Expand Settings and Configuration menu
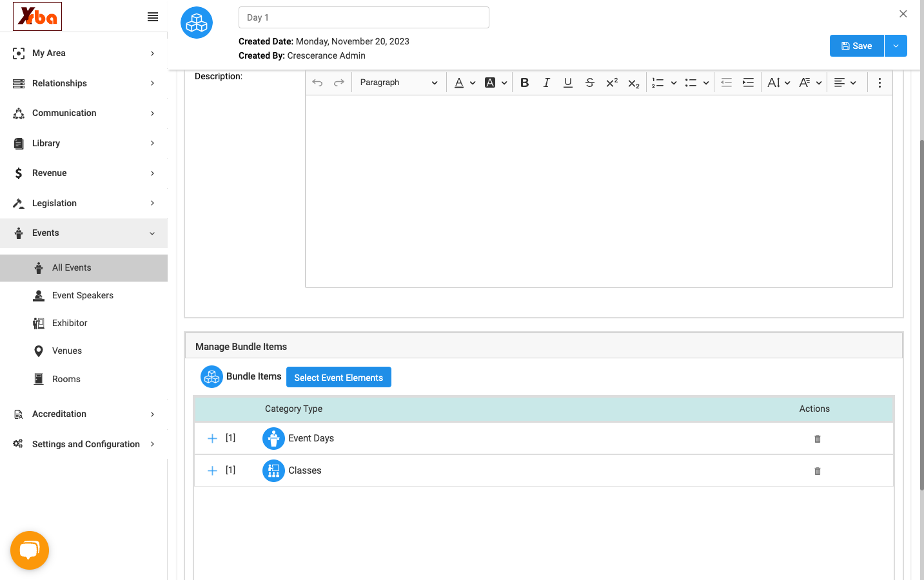The width and height of the screenshot is (924, 580). (84, 444)
